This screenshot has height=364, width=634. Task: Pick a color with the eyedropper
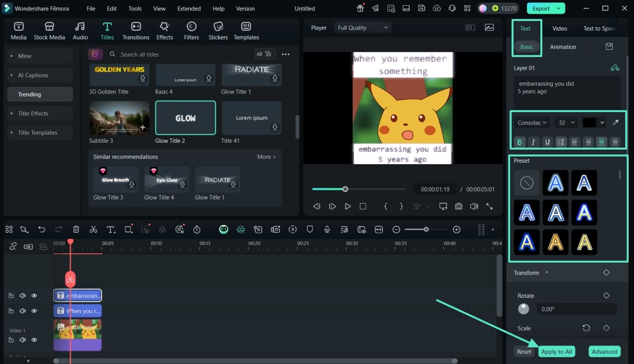615,123
